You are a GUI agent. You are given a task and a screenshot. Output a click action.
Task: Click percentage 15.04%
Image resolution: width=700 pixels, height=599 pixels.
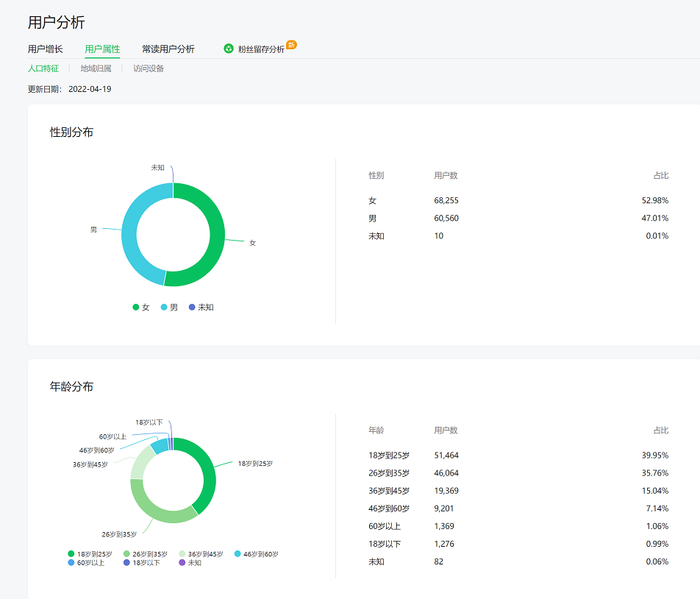point(655,491)
